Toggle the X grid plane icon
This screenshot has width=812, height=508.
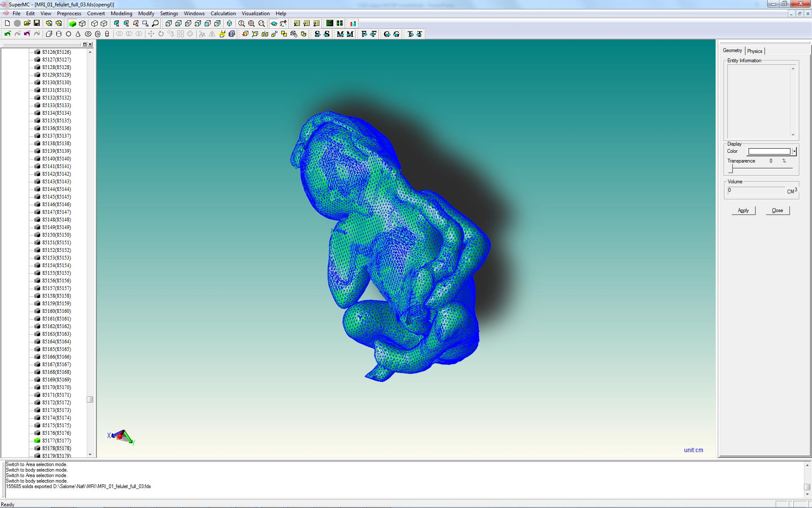(297, 23)
